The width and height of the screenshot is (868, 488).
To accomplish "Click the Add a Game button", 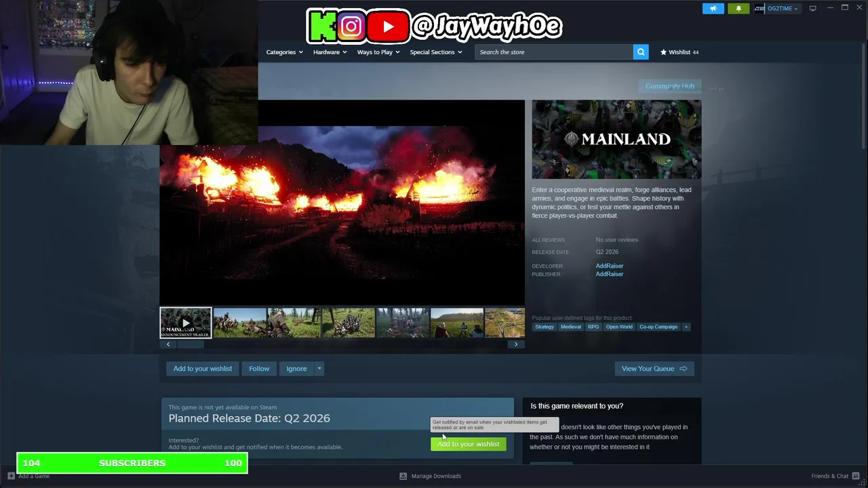I will click(28, 476).
